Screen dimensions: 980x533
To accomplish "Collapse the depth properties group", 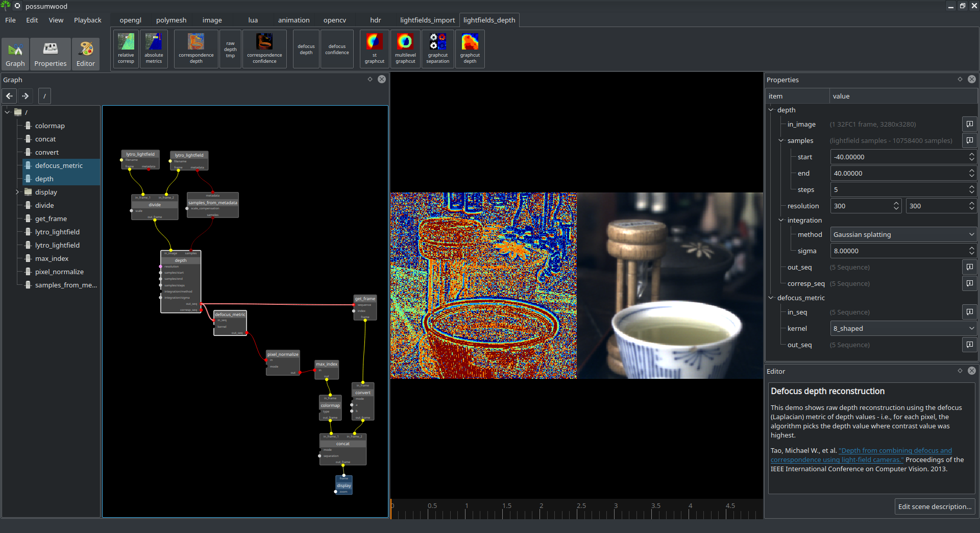I will point(771,110).
